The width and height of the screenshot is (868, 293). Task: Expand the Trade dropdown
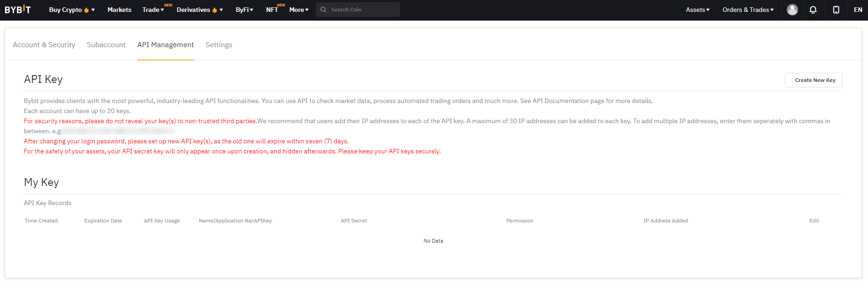153,10
